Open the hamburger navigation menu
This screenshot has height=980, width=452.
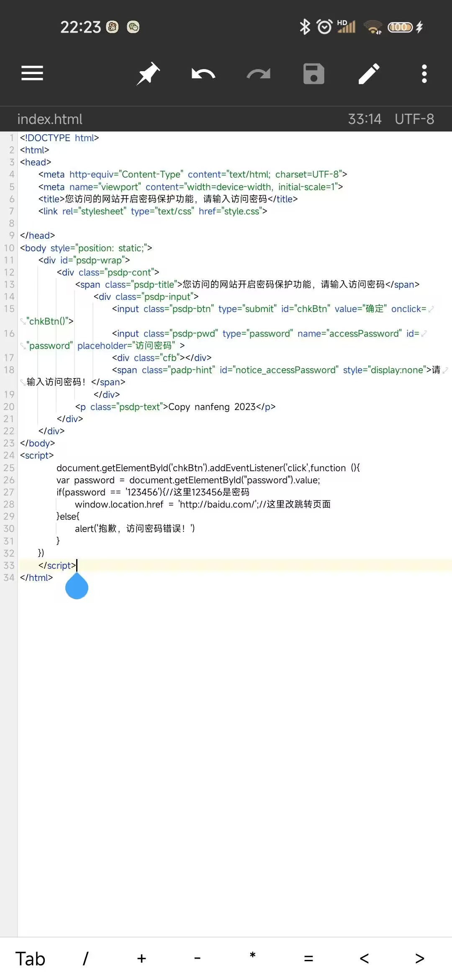point(32,73)
